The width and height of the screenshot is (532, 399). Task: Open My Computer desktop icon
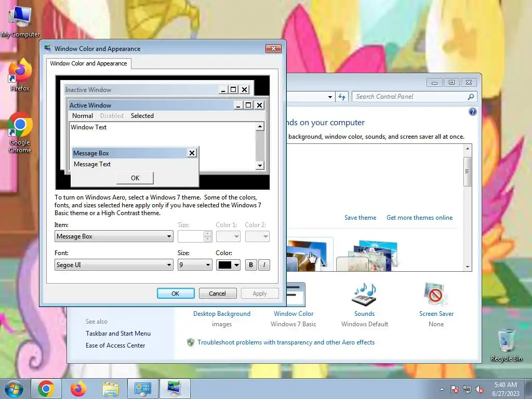coord(20,21)
